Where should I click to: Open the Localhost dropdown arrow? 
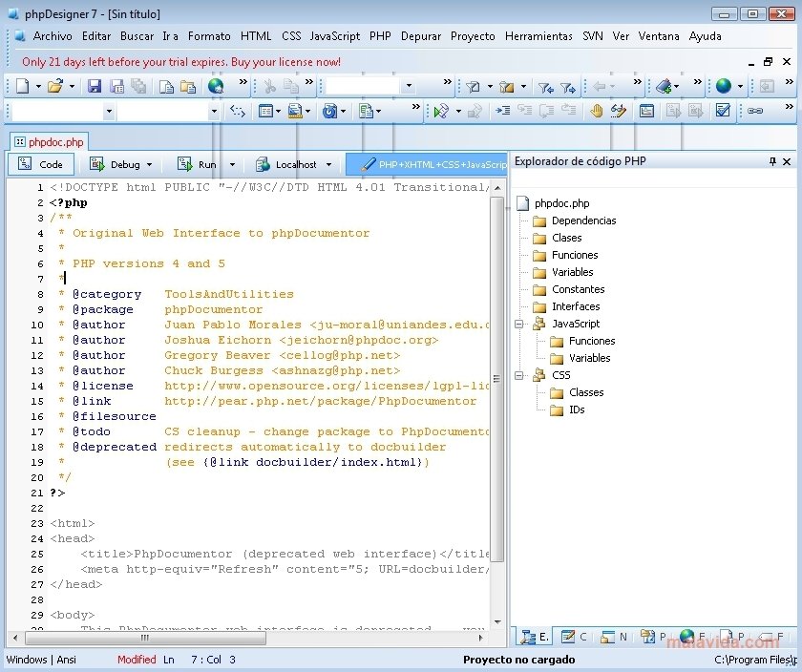(x=328, y=165)
